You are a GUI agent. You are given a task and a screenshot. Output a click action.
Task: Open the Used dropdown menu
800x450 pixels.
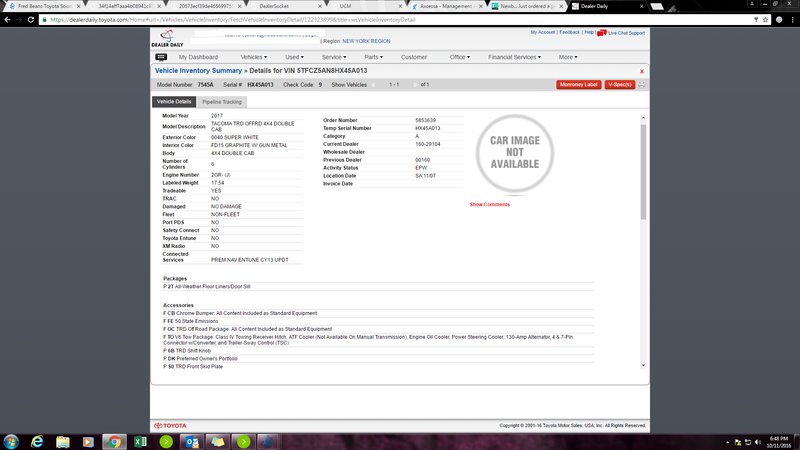(x=294, y=57)
